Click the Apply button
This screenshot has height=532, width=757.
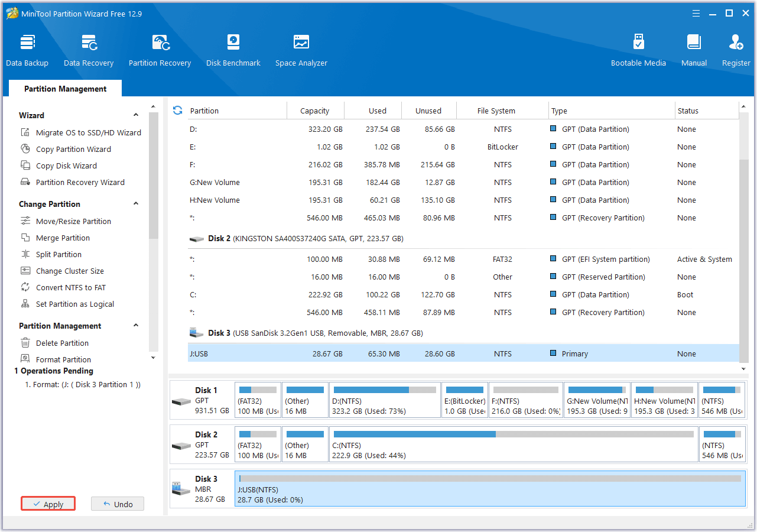48,504
